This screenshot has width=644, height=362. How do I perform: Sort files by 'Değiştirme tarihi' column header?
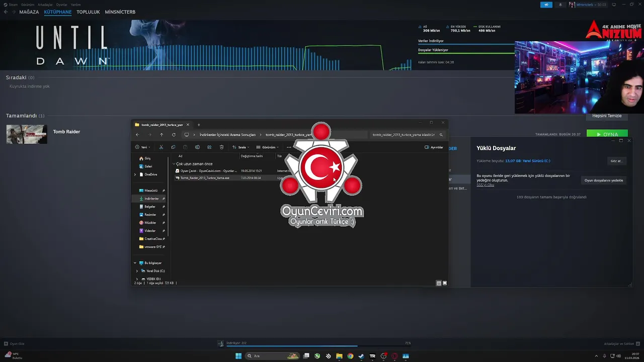(252, 156)
